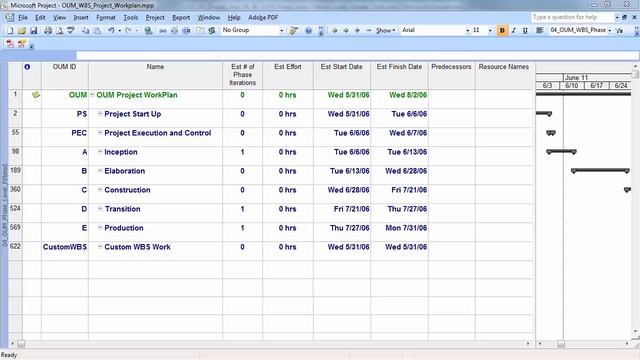The image size is (640, 360).
Task: Click the Hide Subtasks minus icon
Action: click(369, 30)
